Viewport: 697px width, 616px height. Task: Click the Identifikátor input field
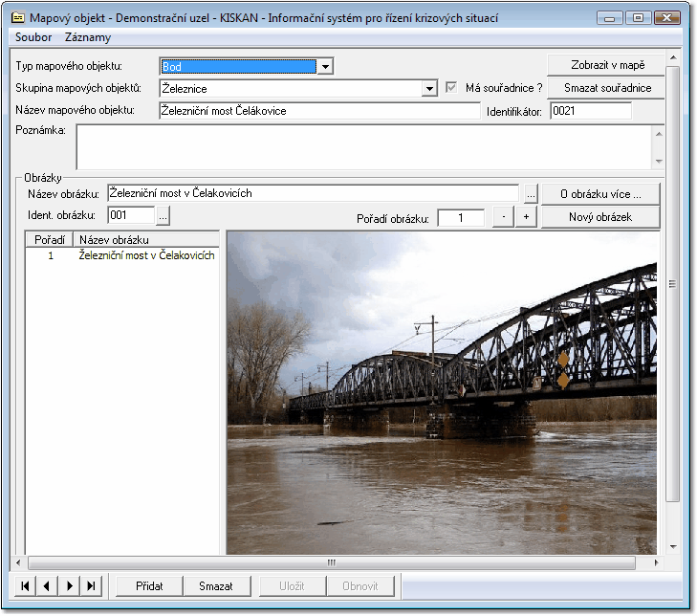coord(590,111)
